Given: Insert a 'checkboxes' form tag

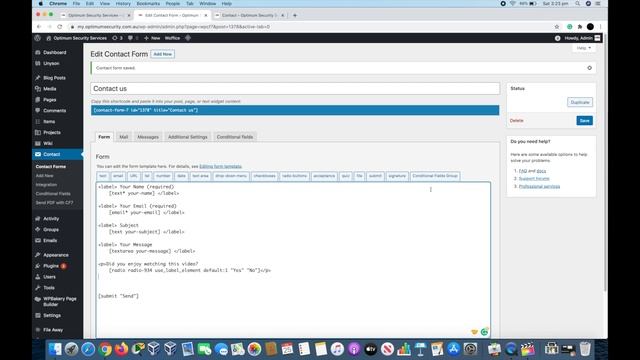Looking at the screenshot, I should 264,176.
